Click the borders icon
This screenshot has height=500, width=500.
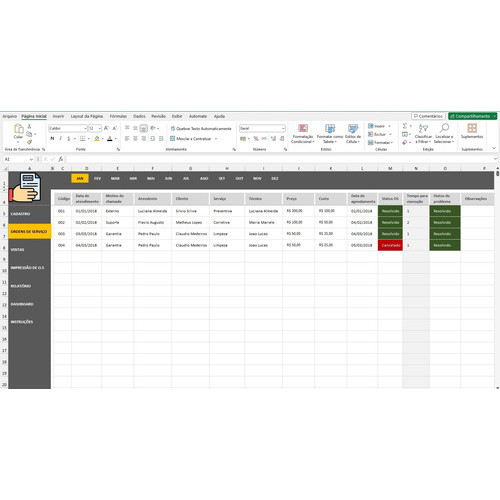83,139
